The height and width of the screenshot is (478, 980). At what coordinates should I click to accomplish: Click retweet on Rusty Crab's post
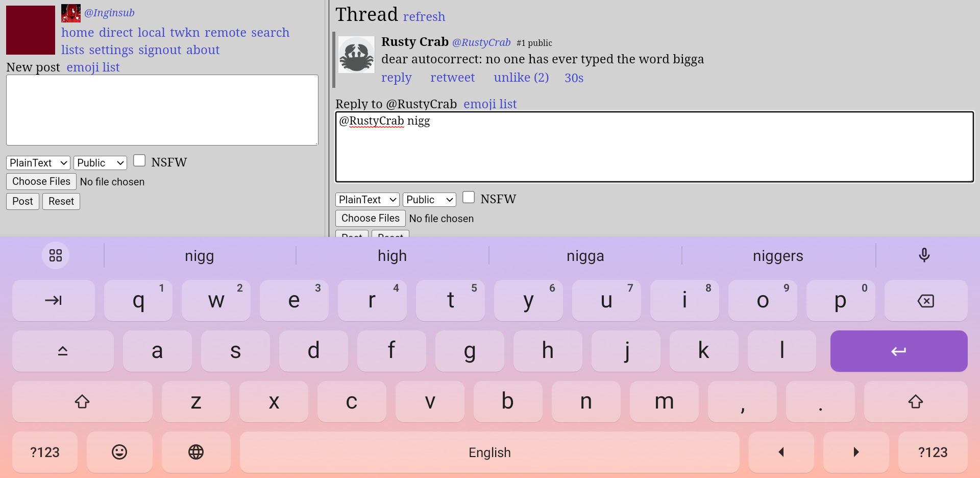[x=452, y=78]
